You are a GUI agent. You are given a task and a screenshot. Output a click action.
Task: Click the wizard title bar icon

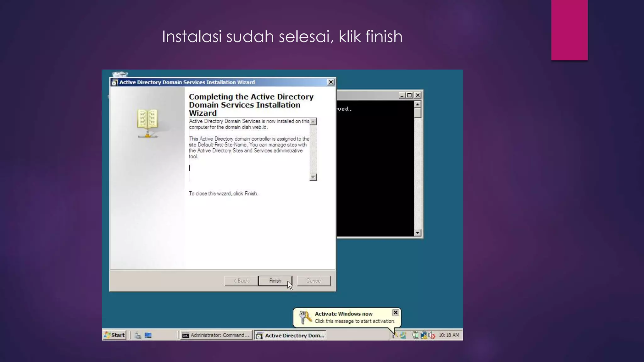point(114,82)
